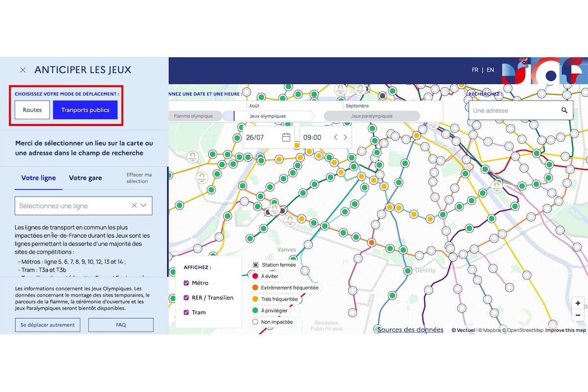Image resolution: width=588 pixels, height=392 pixels.
Task: Expand the Sélectionnez une ligne dropdown
Action: (144, 206)
